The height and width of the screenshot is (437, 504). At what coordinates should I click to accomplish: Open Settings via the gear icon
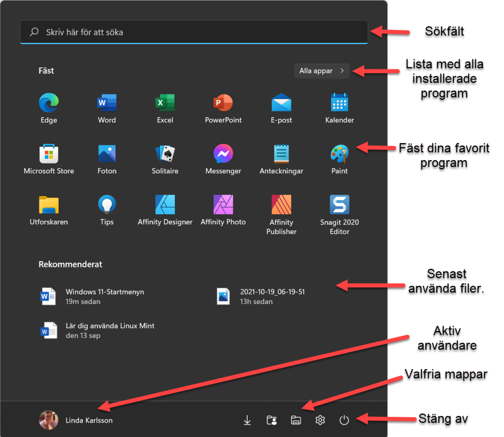click(x=320, y=420)
